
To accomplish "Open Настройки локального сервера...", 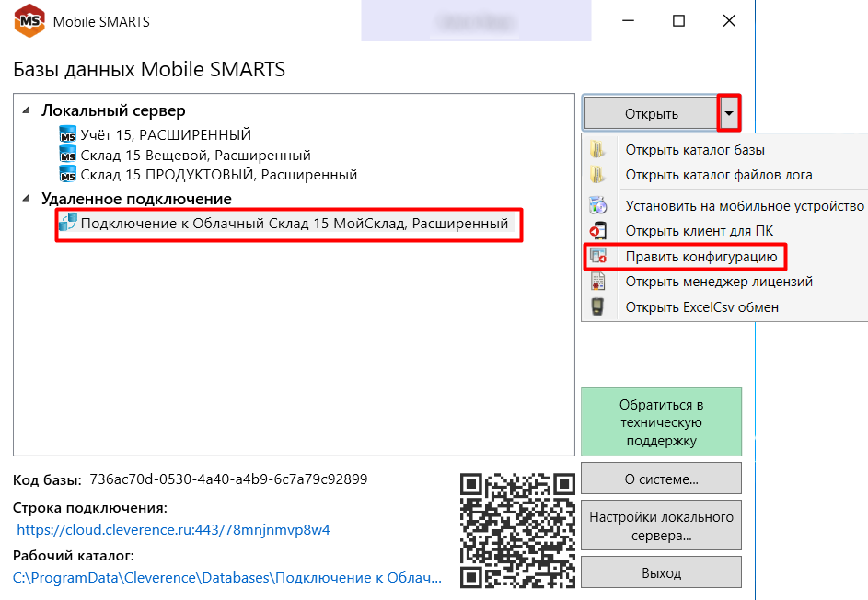I will [661, 525].
